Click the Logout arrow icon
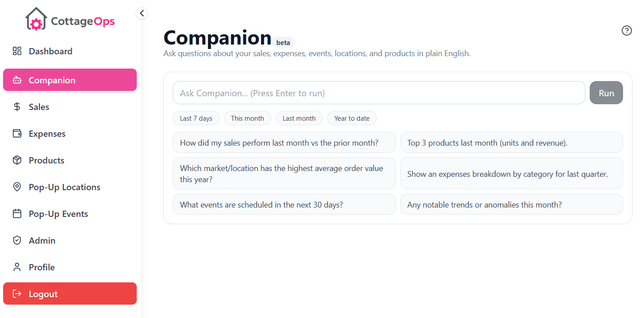The height and width of the screenshot is (318, 644). pyautogui.click(x=17, y=294)
